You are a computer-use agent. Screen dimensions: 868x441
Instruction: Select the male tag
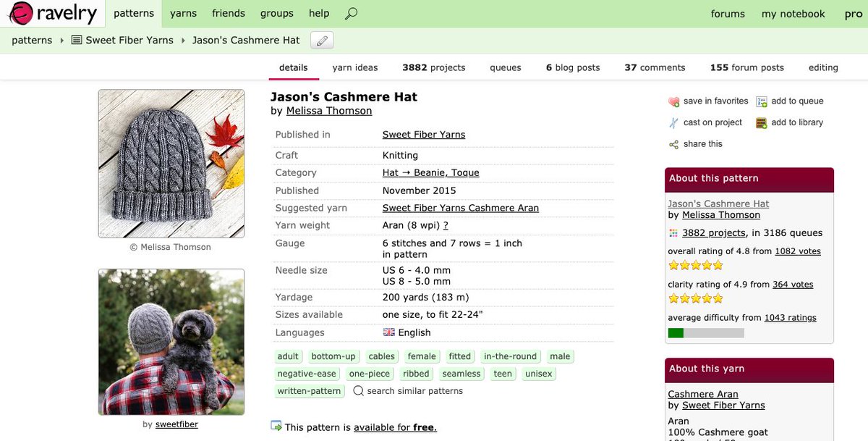point(560,356)
